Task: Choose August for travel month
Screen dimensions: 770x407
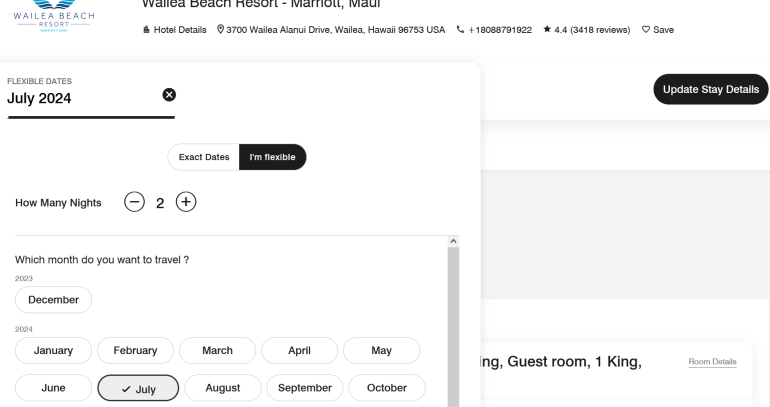Action: 221,387
